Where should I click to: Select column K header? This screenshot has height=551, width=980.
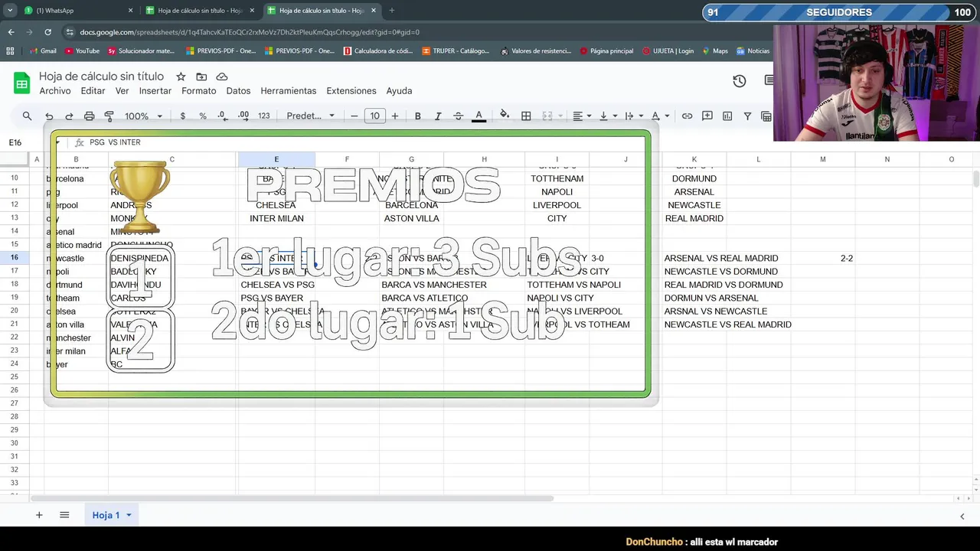point(694,159)
